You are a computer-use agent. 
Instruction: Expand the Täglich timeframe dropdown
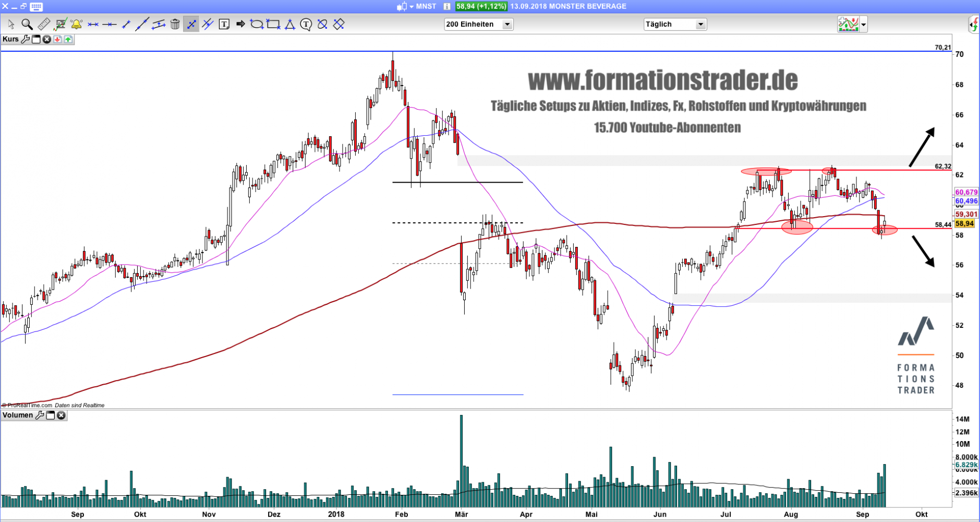click(x=700, y=25)
